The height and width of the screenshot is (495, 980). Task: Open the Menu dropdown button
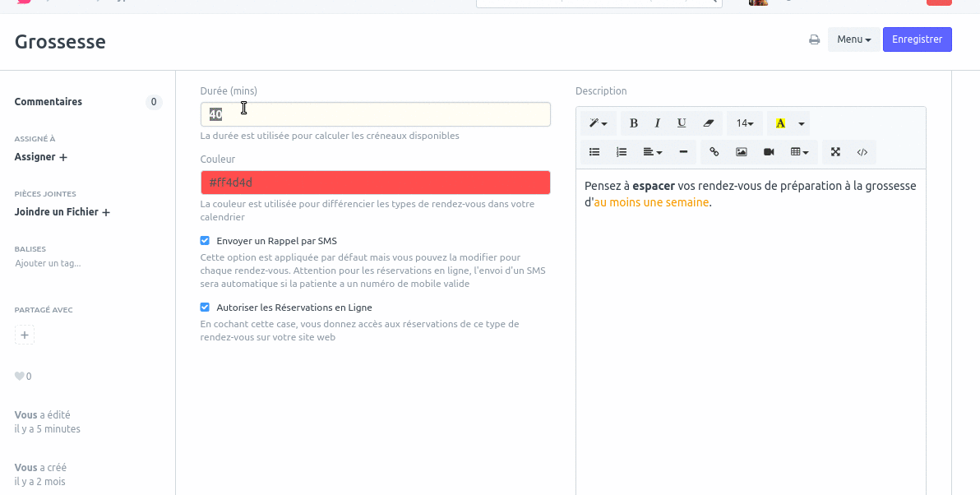853,39
